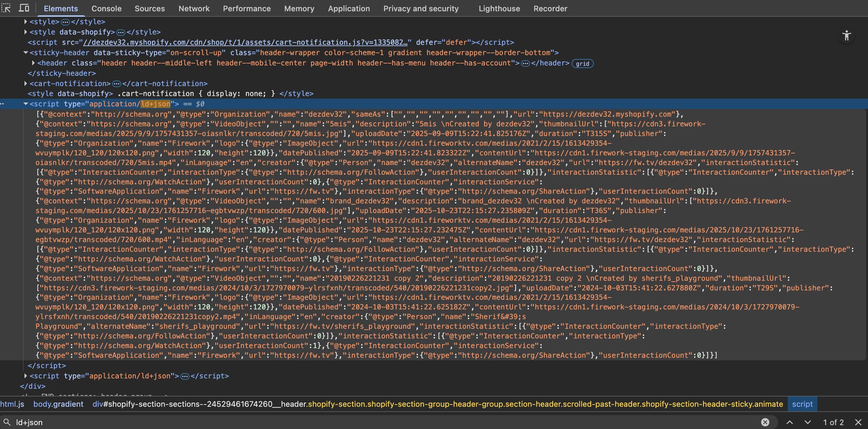
Task: Clear the ld+json search text
Action: pos(765,422)
